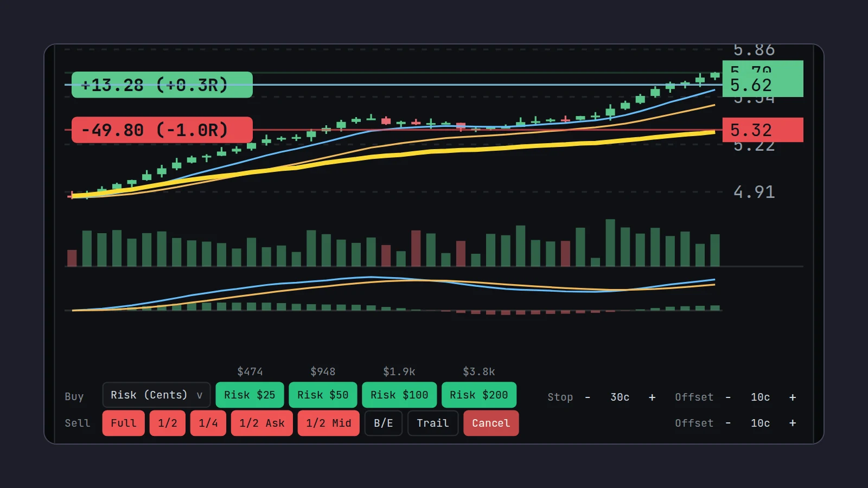Decrease Buy row Offset with minus
The image size is (868, 488).
tap(728, 397)
